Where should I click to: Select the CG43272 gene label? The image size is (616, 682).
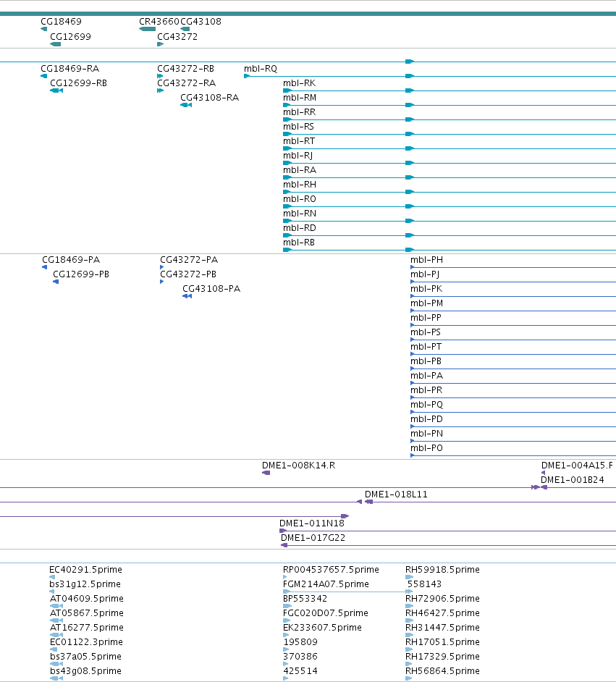click(x=177, y=36)
